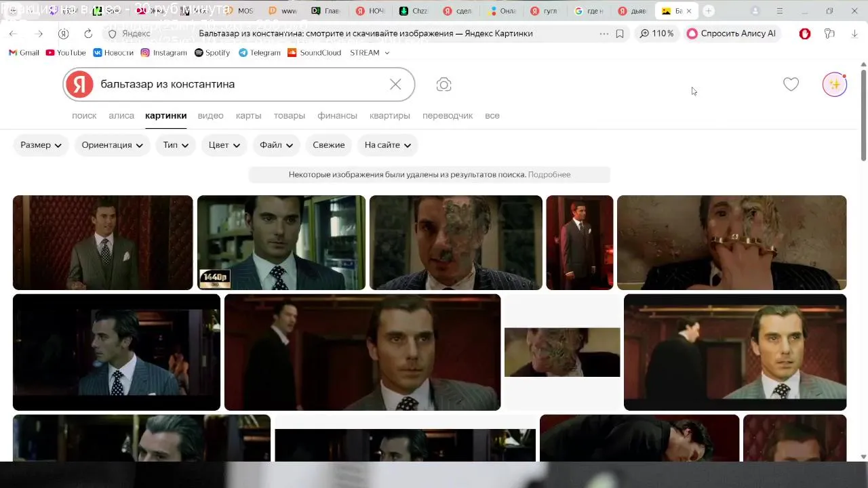Open the Telegram bookmark
This screenshot has height=488, width=868.
[x=259, y=53]
